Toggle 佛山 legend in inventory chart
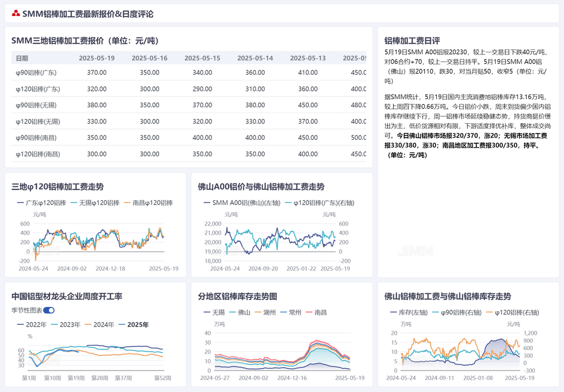The image size is (564, 392). tap(240, 313)
